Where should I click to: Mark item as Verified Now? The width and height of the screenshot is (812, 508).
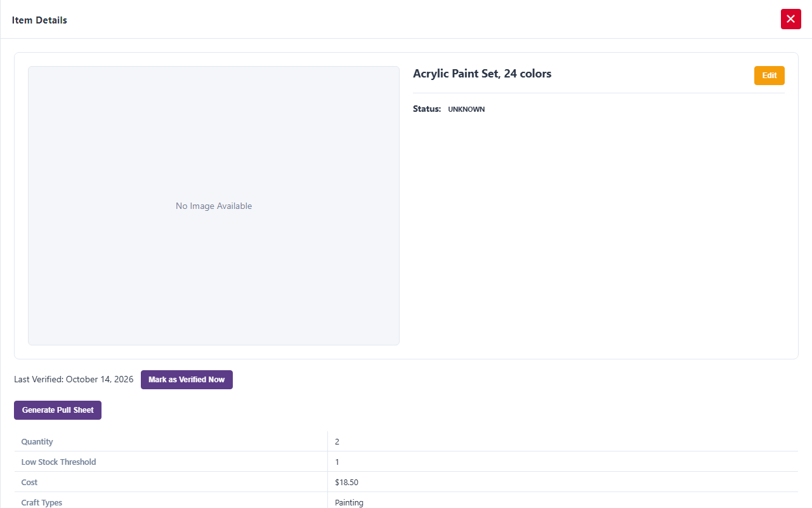[x=187, y=380]
